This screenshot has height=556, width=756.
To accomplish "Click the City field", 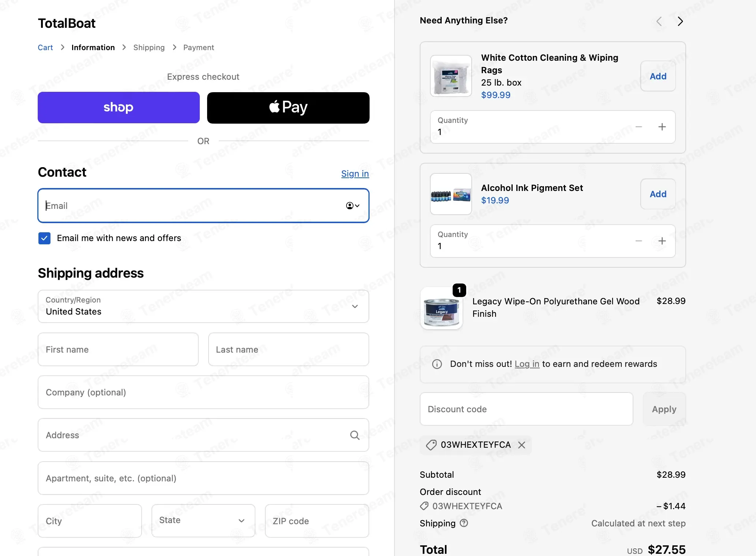I will tap(90, 521).
